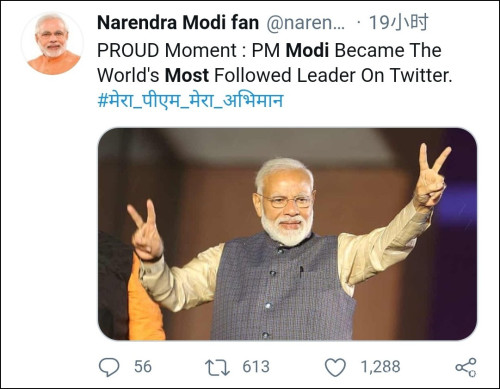
Task: Open the 19小时 timestamp link
Action: 398,23
